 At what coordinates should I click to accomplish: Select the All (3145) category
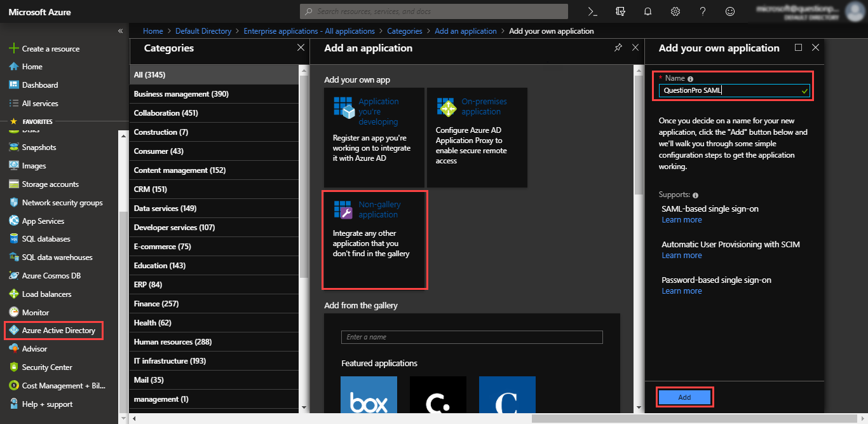[x=214, y=74]
